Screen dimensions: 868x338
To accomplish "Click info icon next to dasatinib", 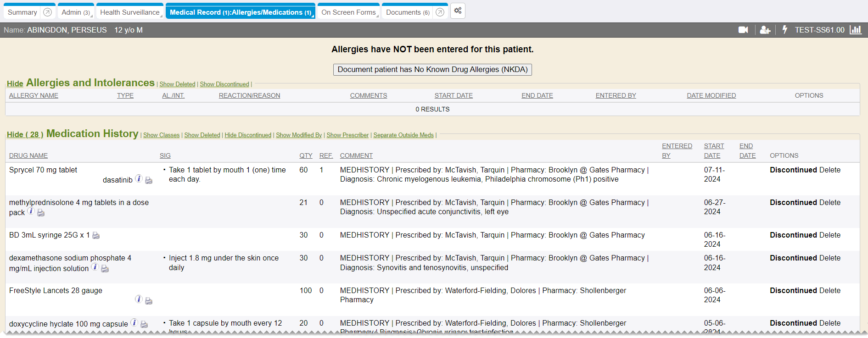I will tap(139, 179).
